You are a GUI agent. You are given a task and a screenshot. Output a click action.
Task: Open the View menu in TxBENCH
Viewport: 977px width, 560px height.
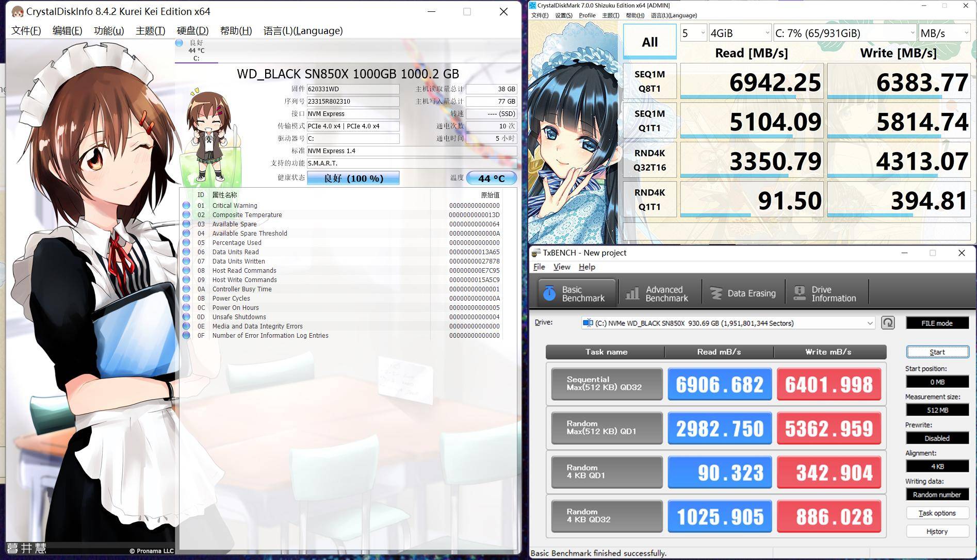pyautogui.click(x=562, y=267)
